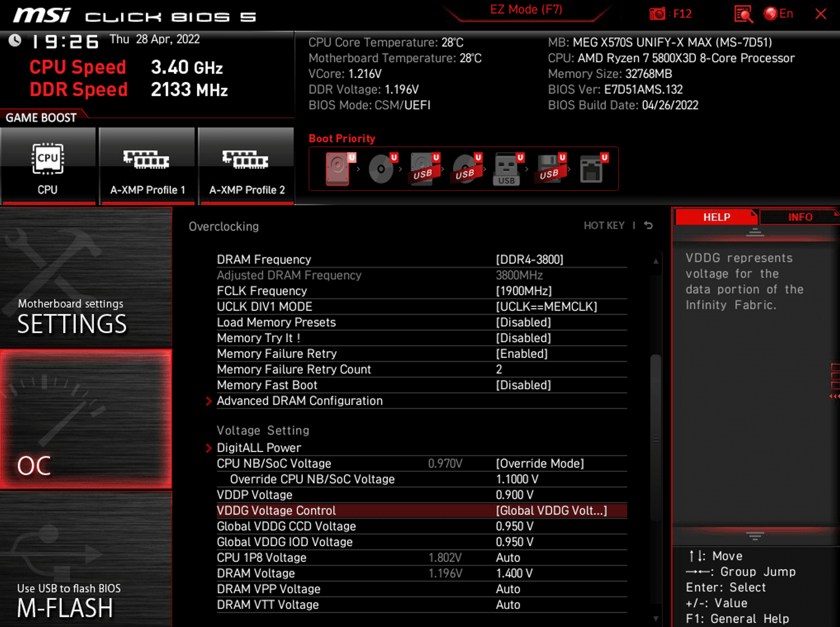Image resolution: width=840 pixels, height=627 pixels.
Task: Click the MSI logo
Action: 42,15
